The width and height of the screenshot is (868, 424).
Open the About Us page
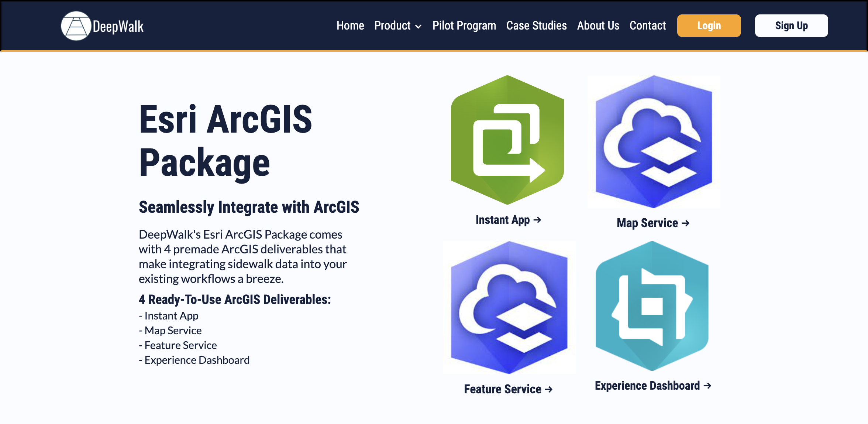point(598,25)
